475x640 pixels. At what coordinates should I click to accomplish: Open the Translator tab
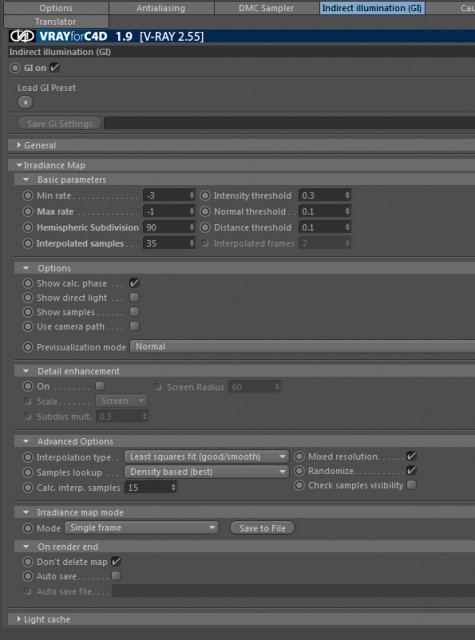56,22
